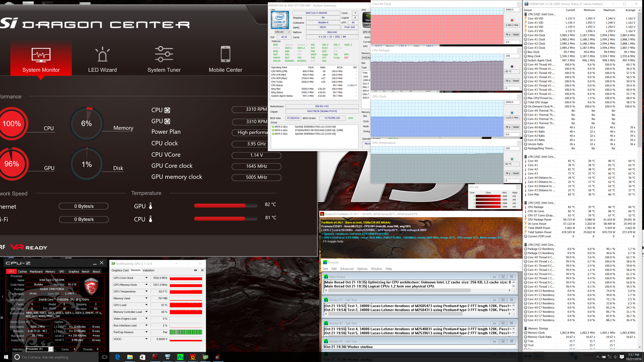Click Fit y on the GPU Clock graph
The image size is (644, 362).
coord(508,127)
